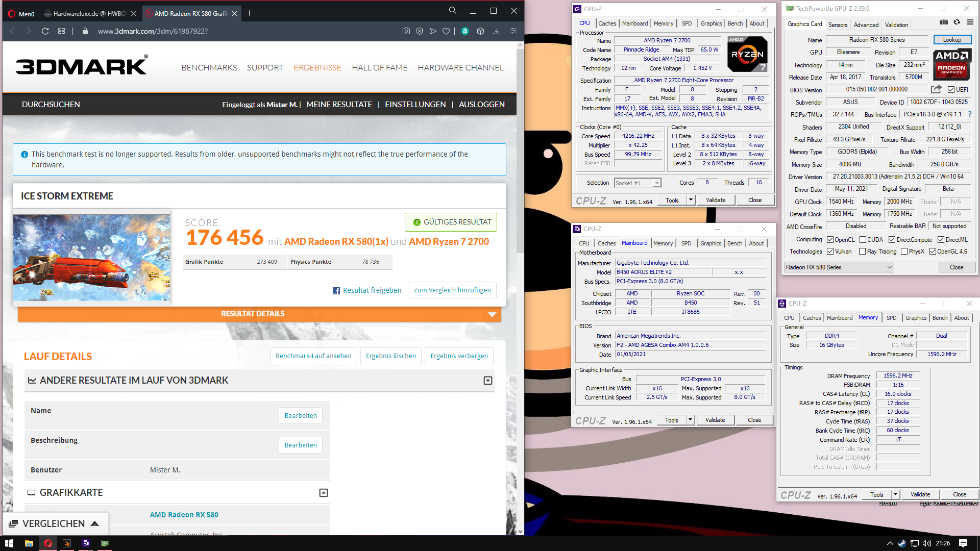Open Tools dropdown arrow in CPU tab window
980x551 pixels.
(x=691, y=201)
